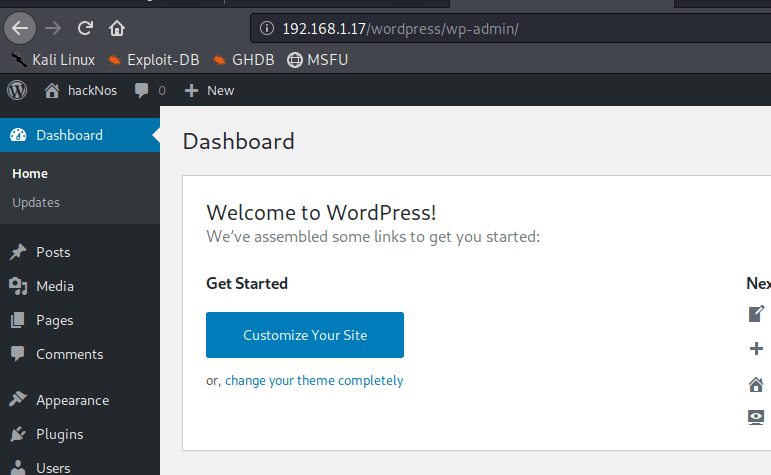
Task: Reload the current page
Action: (85, 28)
